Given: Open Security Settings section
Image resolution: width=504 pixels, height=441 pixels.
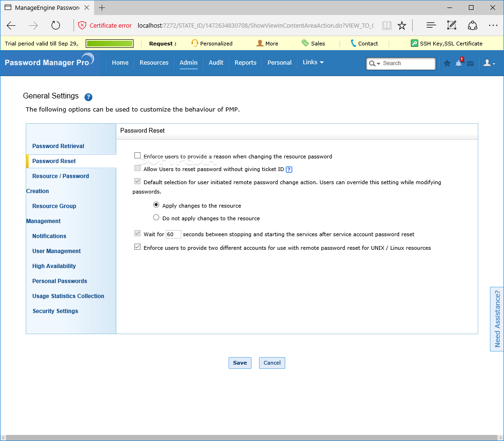Looking at the screenshot, I should 55,311.
